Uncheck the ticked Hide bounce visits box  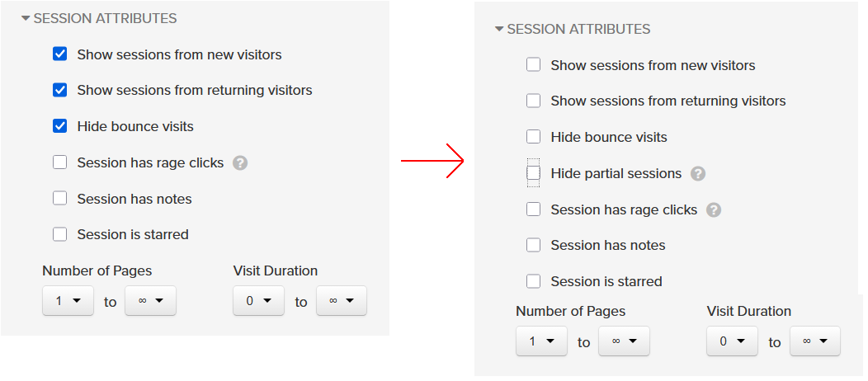[60, 126]
